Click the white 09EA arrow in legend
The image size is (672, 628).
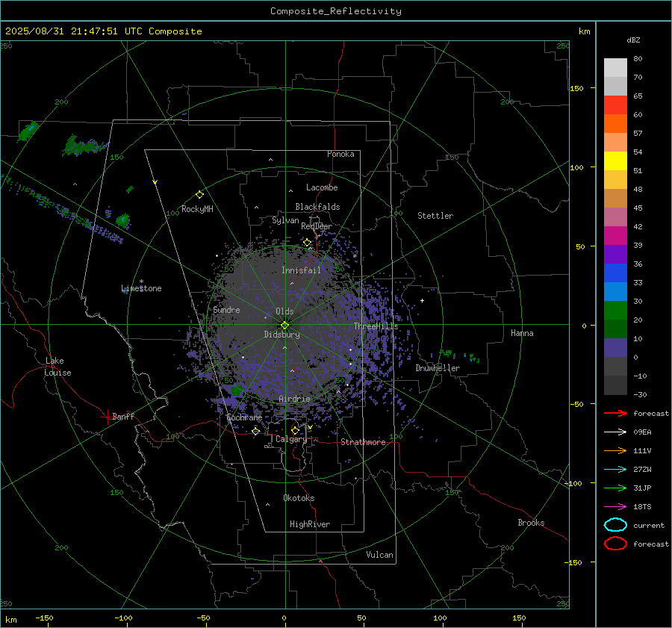[615, 432]
